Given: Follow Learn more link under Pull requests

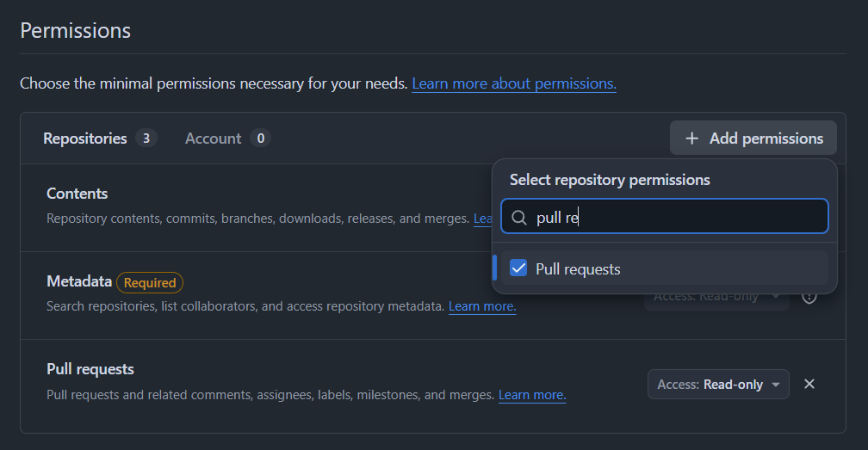Looking at the screenshot, I should pos(532,395).
